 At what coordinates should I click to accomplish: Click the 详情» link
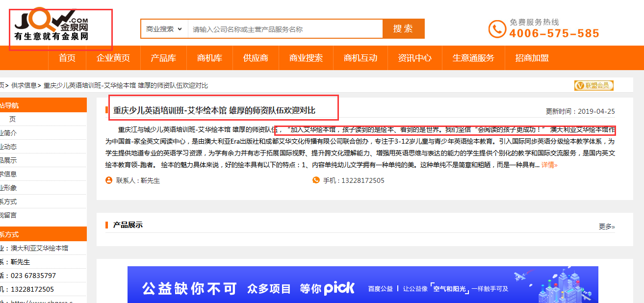[x=549, y=165]
